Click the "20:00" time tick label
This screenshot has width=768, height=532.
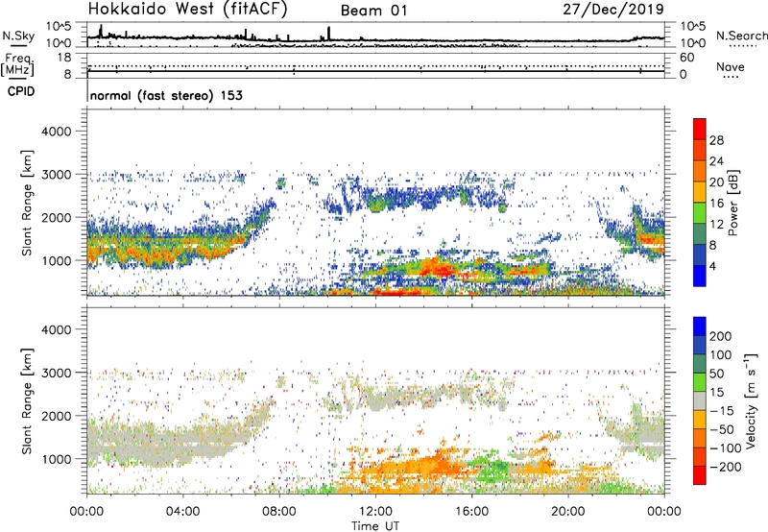click(567, 512)
